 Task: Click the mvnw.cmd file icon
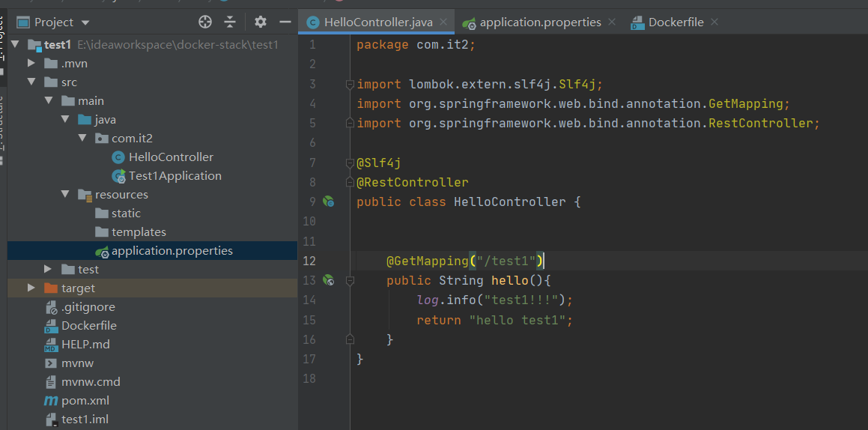[51, 382]
